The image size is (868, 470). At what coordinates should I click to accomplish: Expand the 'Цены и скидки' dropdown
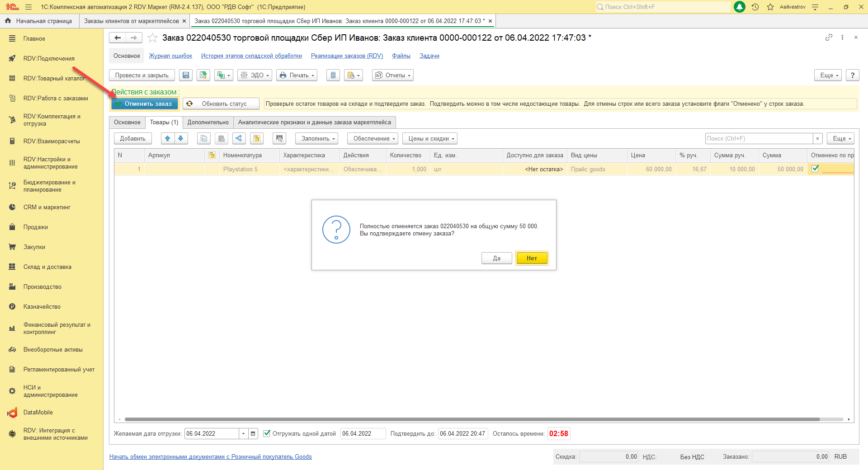tap(430, 139)
